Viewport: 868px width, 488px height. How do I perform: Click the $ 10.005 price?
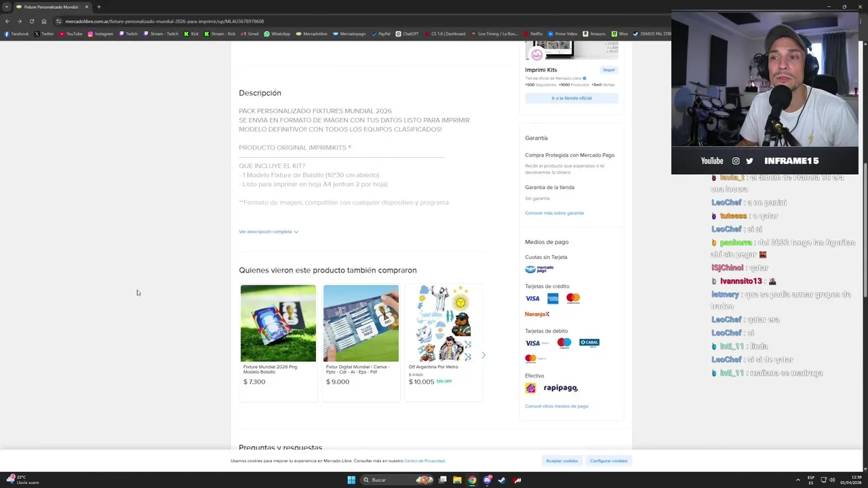[421, 382]
